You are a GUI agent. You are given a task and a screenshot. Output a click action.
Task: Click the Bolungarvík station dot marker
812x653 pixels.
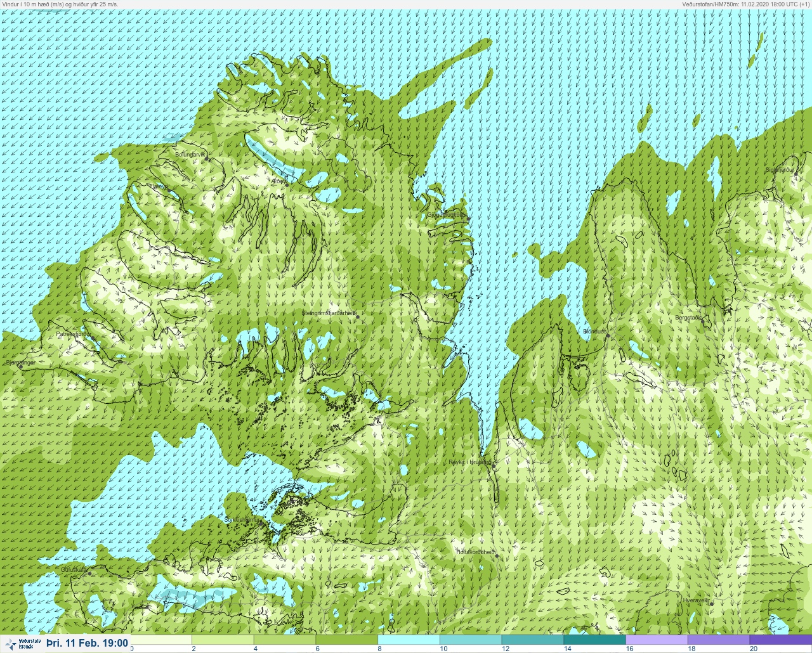coord(207,159)
